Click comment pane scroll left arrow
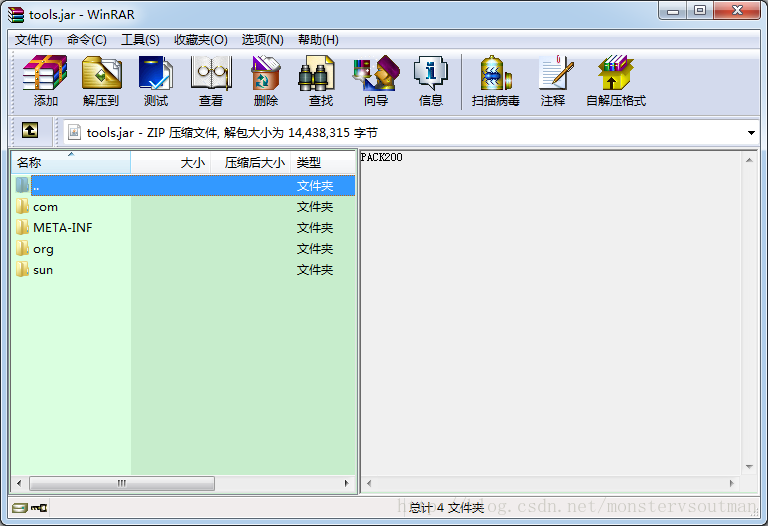This screenshot has width=768, height=526. click(369, 483)
